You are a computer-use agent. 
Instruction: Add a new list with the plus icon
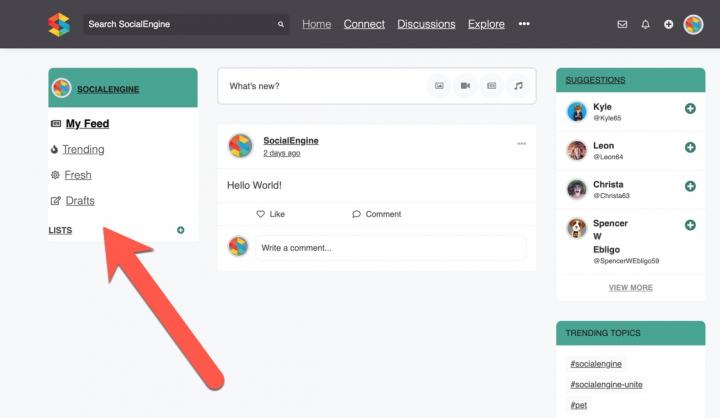pos(180,230)
